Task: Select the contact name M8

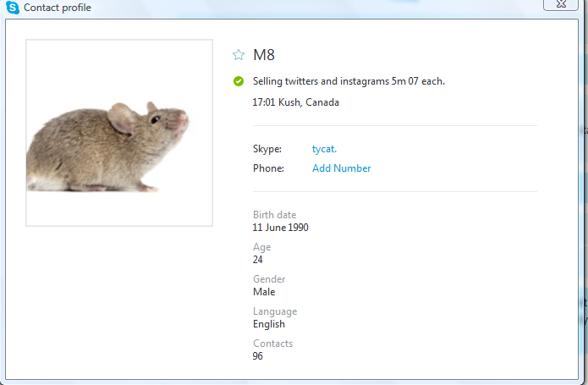Action: point(264,55)
